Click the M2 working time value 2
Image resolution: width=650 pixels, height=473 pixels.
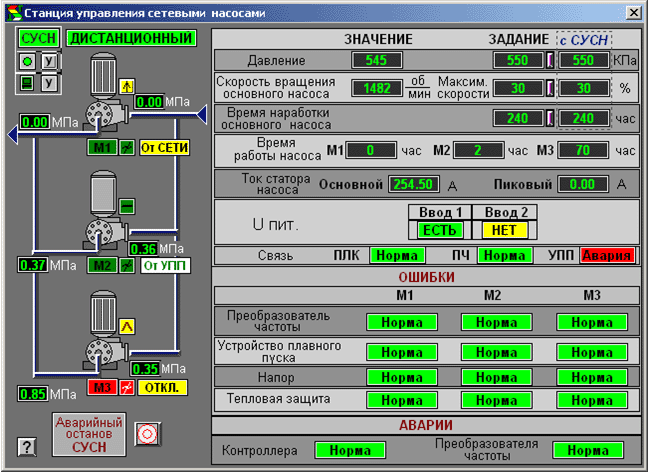[478, 150]
